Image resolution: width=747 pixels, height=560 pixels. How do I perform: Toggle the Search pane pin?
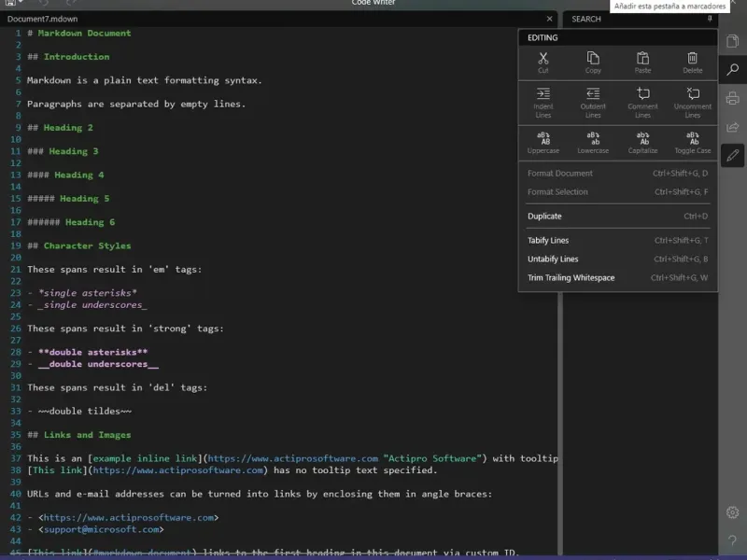click(x=710, y=19)
